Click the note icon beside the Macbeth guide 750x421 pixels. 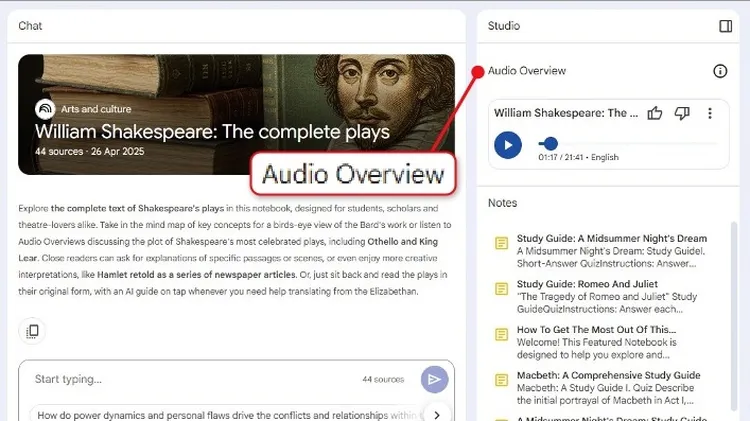point(501,380)
